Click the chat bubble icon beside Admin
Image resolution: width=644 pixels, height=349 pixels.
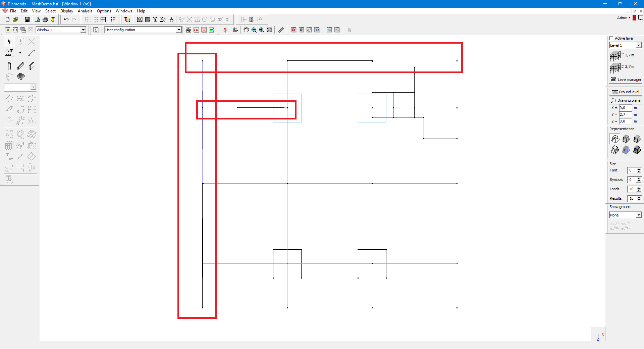[x=641, y=18]
